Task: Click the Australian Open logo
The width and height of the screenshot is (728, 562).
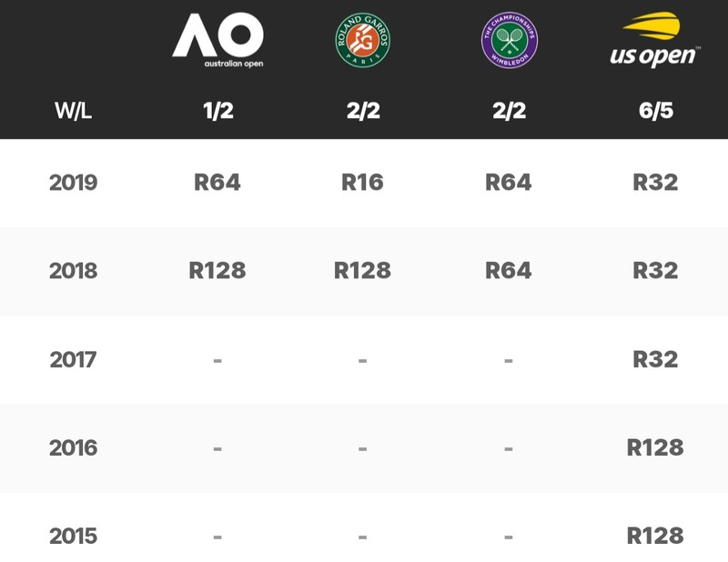Action: (217, 40)
